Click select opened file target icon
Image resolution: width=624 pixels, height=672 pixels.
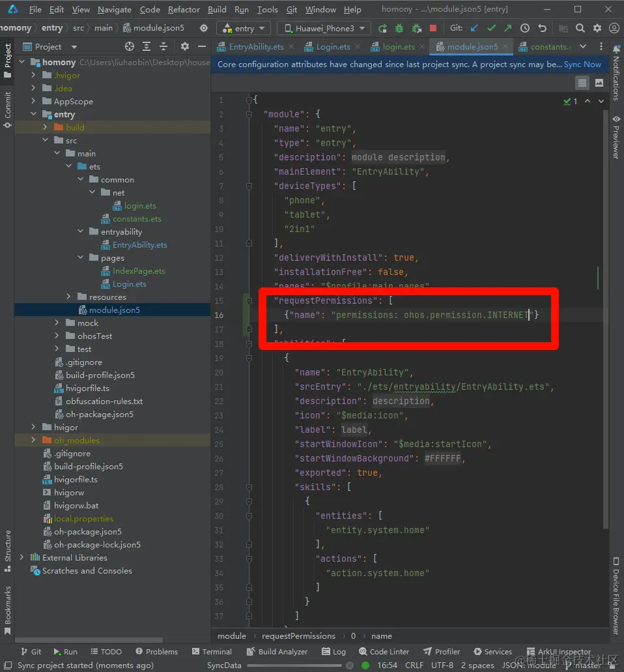click(x=130, y=46)
